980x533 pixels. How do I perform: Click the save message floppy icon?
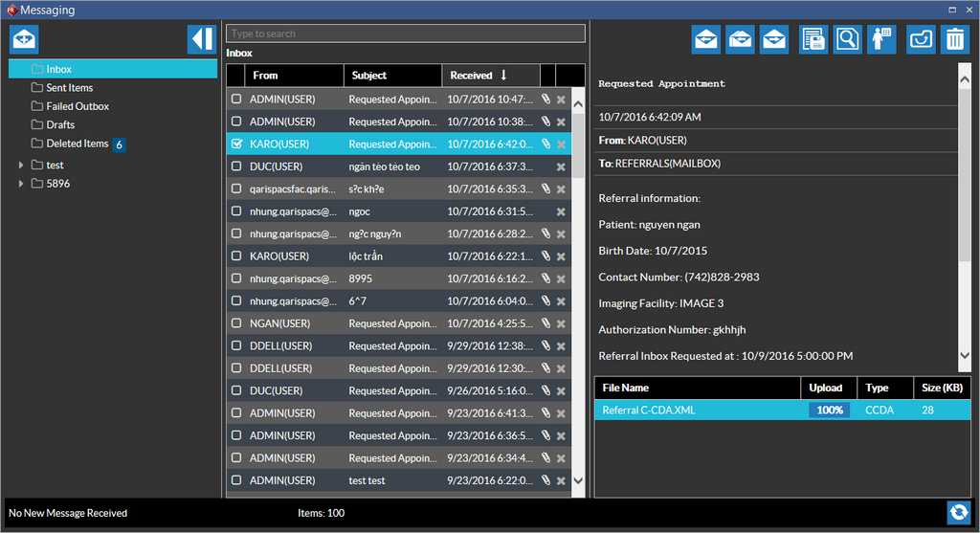click(813, 39)
